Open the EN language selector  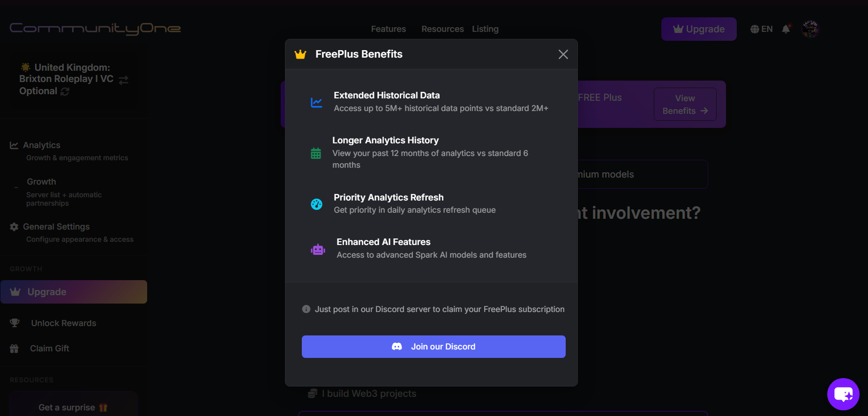(761, 29)
